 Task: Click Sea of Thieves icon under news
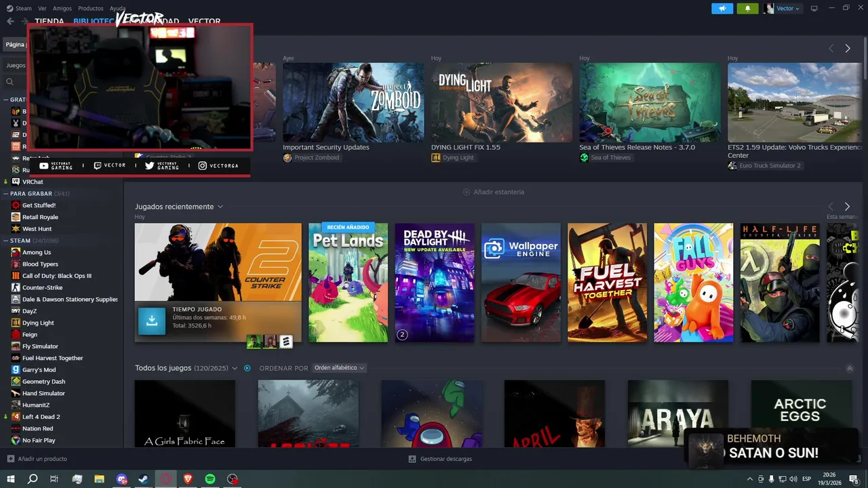(x=584, y=157)
